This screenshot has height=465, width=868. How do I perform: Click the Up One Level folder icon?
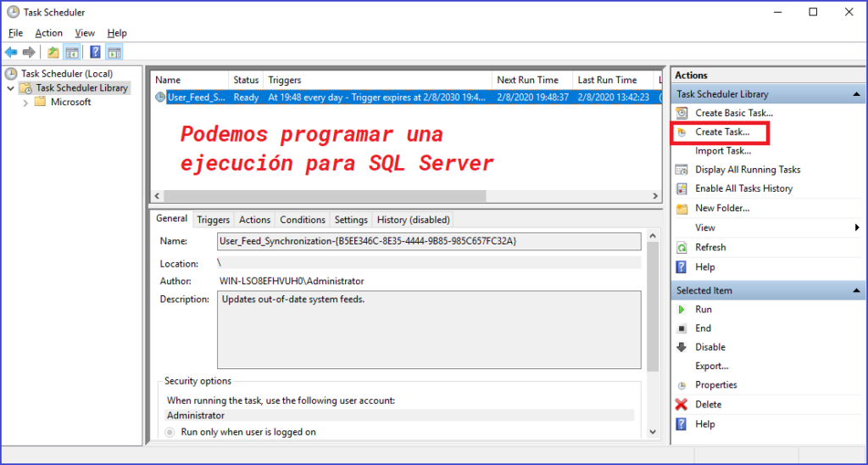(x=53, y=53)
